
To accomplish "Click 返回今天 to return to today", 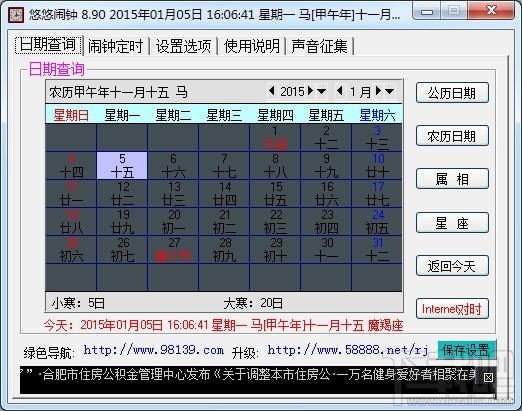I will tap(452, 266).
